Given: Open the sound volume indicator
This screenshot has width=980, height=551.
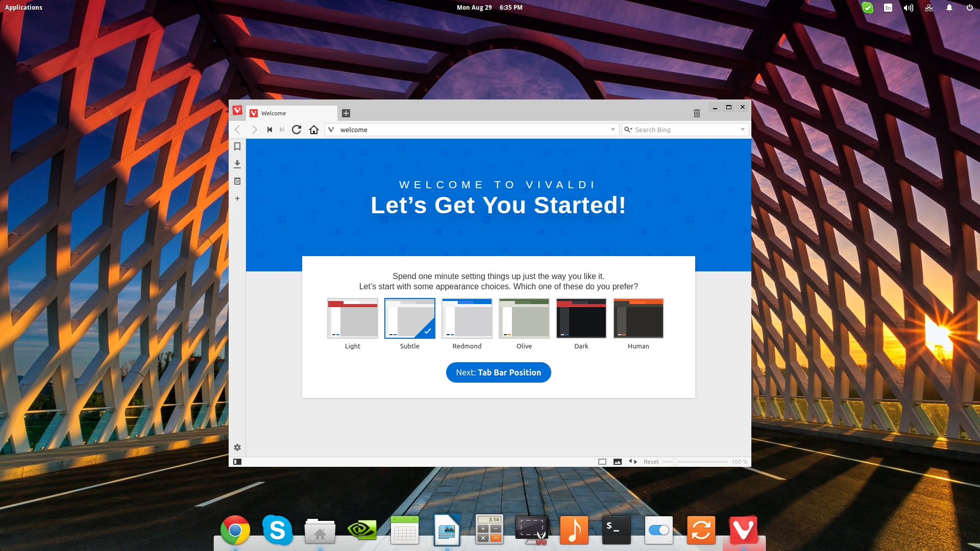Looking at the screenshot, I should click(909, 8).
